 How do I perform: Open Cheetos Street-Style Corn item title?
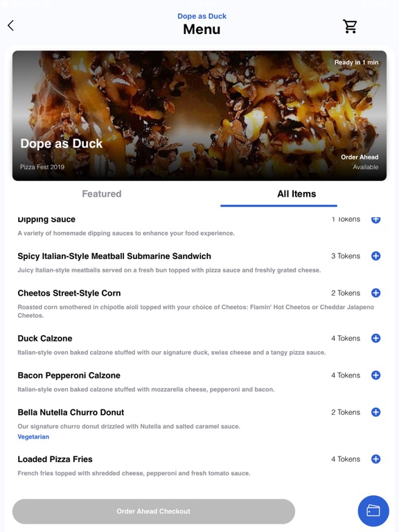coord(69,293)
